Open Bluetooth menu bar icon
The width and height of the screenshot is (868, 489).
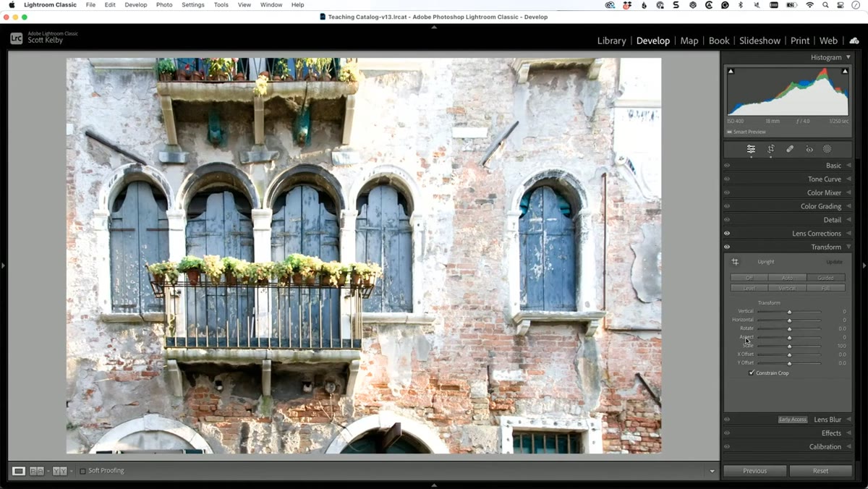[x=741, y=5]
